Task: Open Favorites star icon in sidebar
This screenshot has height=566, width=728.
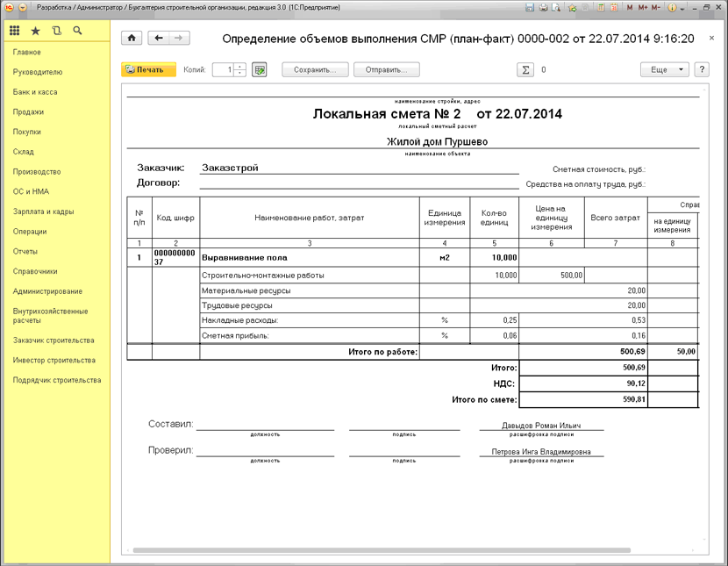Action: (35, 31)
